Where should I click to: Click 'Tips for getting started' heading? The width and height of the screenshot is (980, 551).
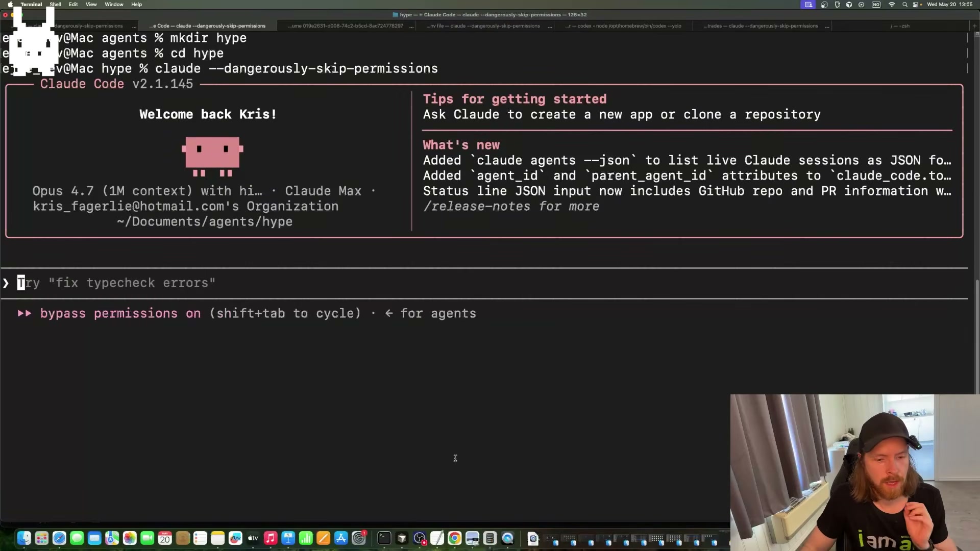(x=514, y=99)
